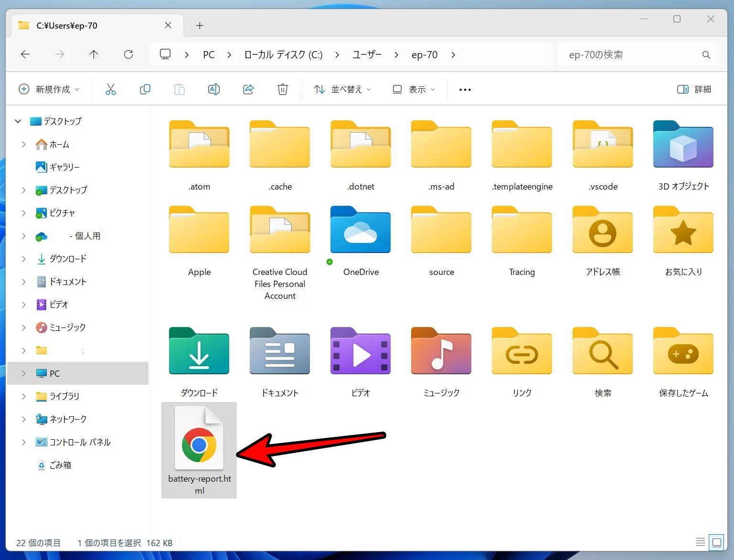Click the ep-70 search box

tap(630, 55)
